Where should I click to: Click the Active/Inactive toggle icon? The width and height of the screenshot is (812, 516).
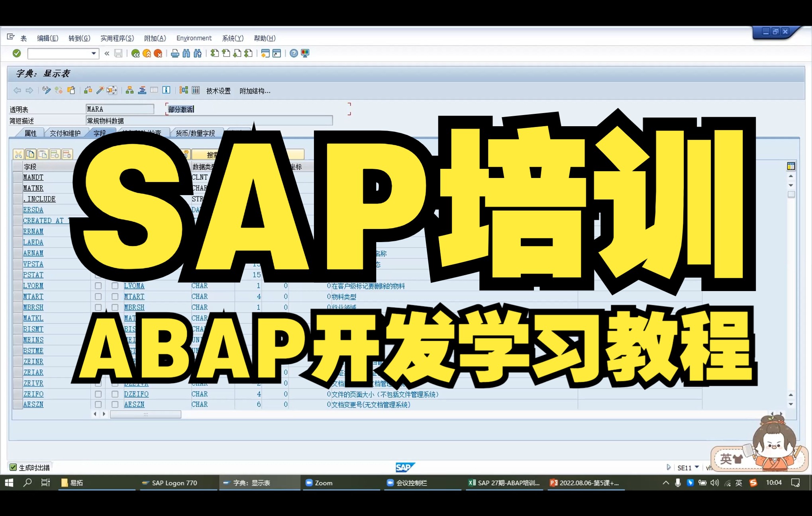click(59, 90)
